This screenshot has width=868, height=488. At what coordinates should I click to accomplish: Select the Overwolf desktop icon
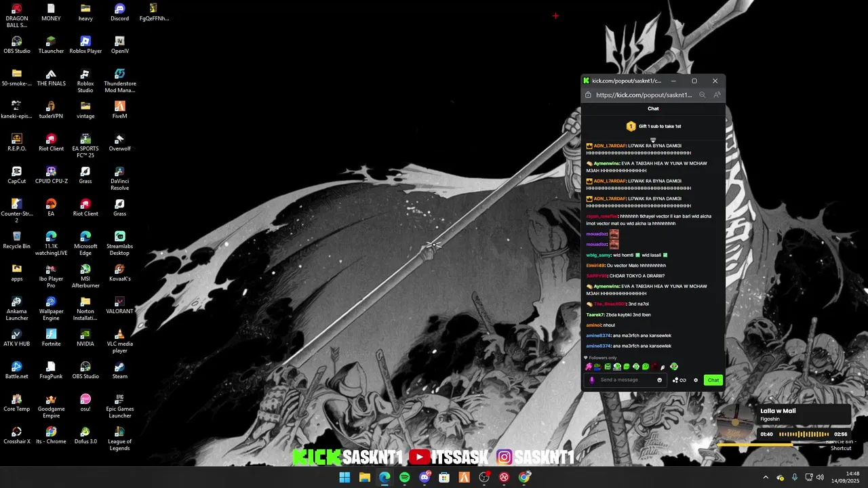coord(119,143)
